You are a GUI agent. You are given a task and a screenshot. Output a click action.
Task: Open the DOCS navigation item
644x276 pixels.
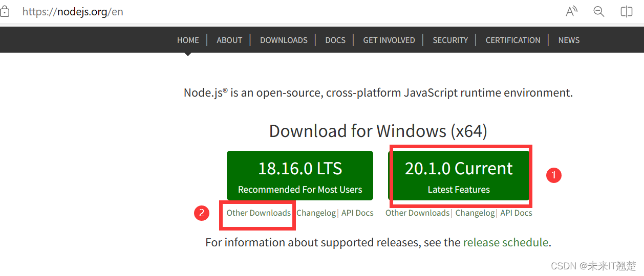(335, 40)
